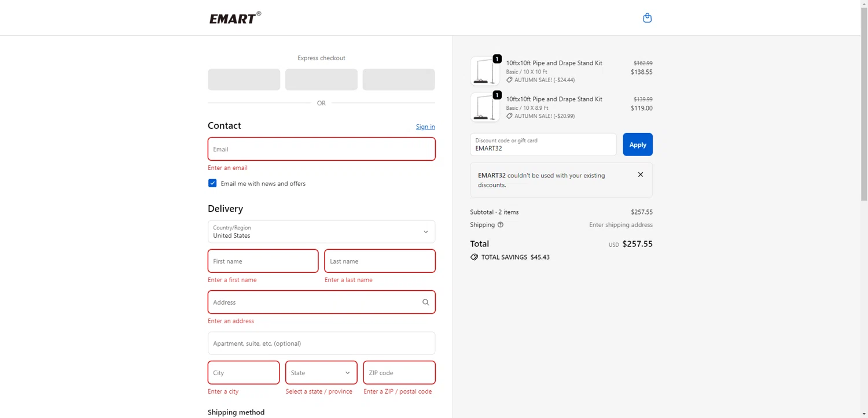
Task: Click the 'Shipping method' heading
Action: [236, 412]
